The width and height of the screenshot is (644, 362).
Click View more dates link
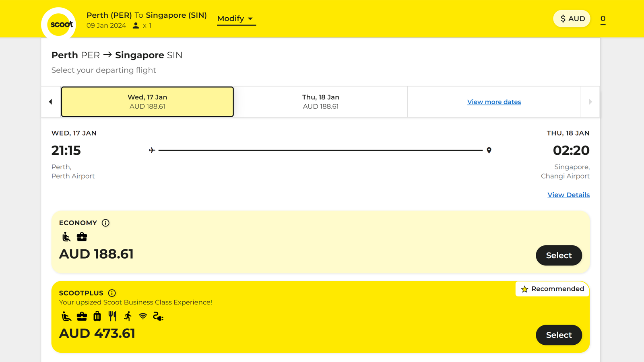click(x=494, y=102)
